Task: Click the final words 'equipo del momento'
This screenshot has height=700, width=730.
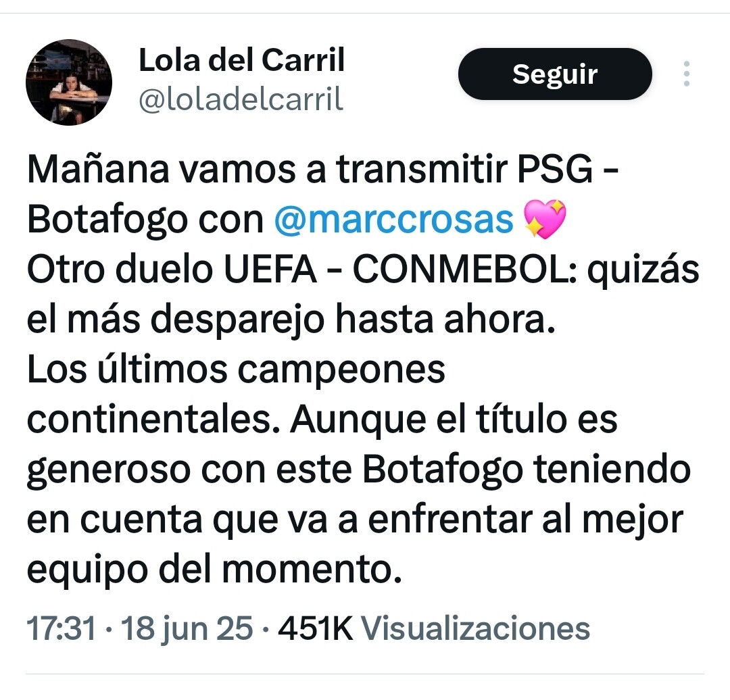Action: coord(214,572)
